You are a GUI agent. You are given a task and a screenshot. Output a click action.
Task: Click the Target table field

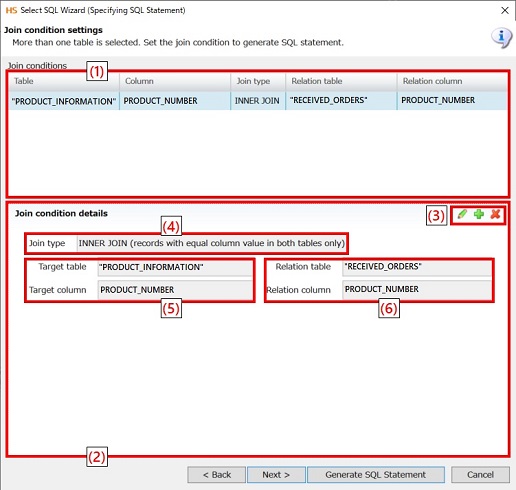[x=175, y=267]
